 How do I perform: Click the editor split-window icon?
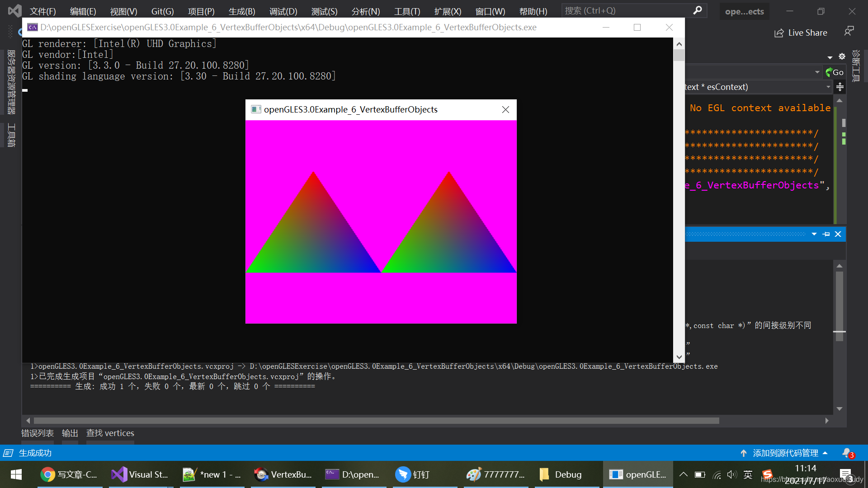(x=840, y=87)
